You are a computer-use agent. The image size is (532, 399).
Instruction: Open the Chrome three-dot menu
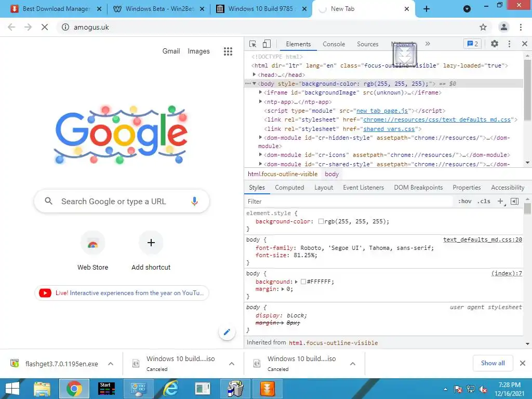521,27
